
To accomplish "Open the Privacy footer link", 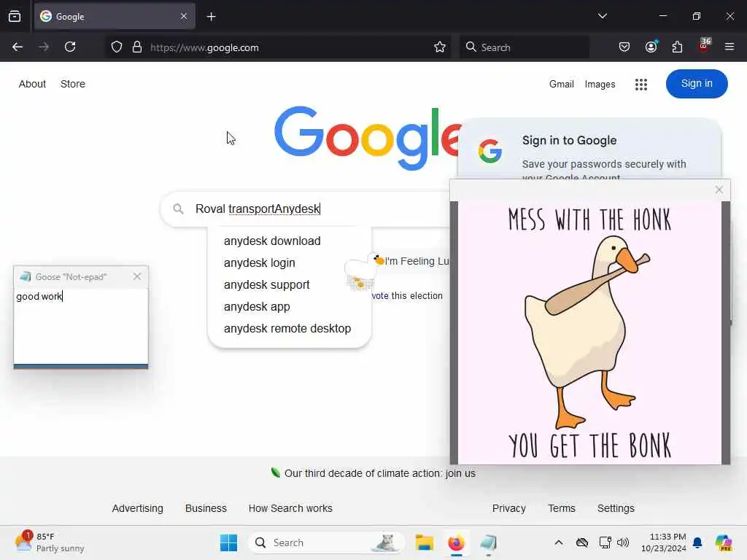I will 508,508.
